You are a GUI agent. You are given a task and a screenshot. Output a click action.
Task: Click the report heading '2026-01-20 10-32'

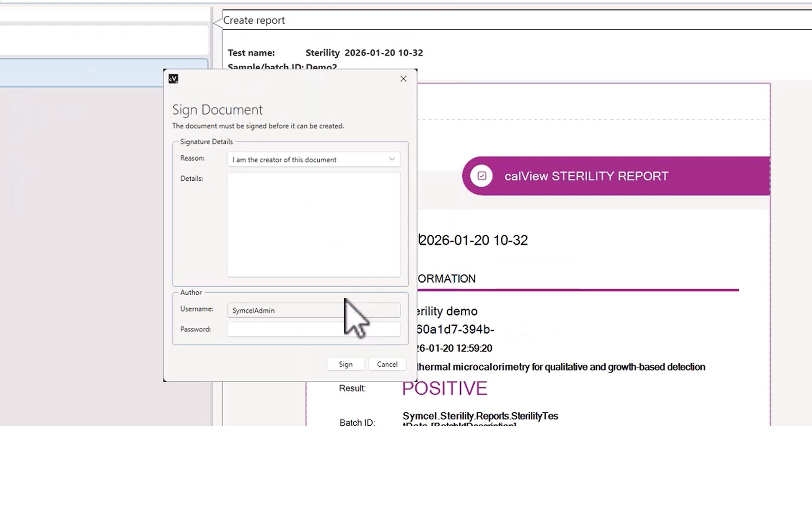click(473, 240)
